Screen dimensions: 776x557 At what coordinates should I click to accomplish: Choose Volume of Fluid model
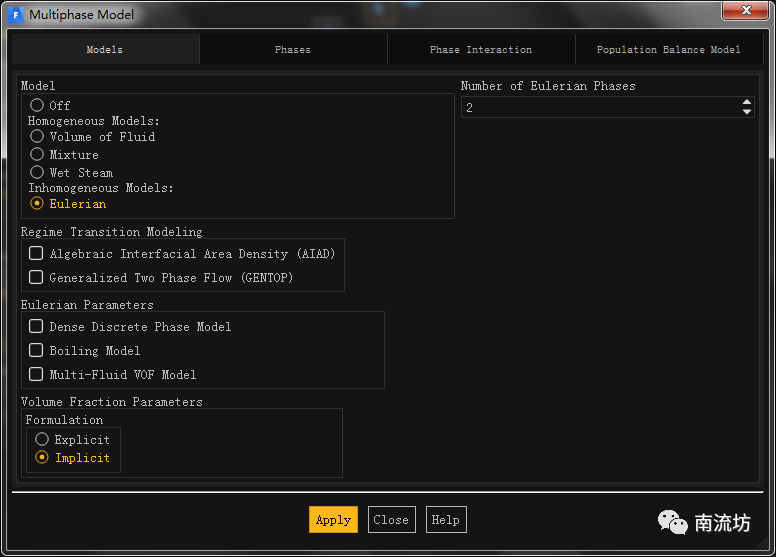coord(37,136)
